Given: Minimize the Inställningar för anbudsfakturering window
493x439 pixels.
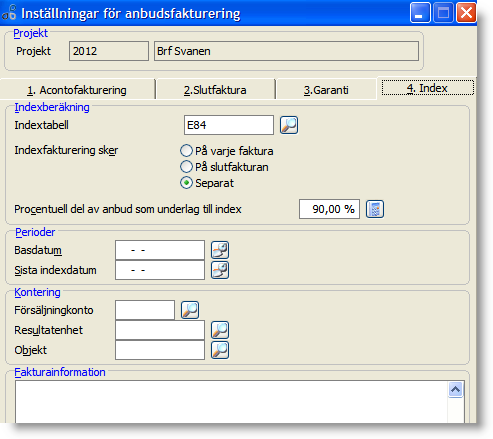Looking at the screenshot, I should pyautogui.click(x=420, y=13).
